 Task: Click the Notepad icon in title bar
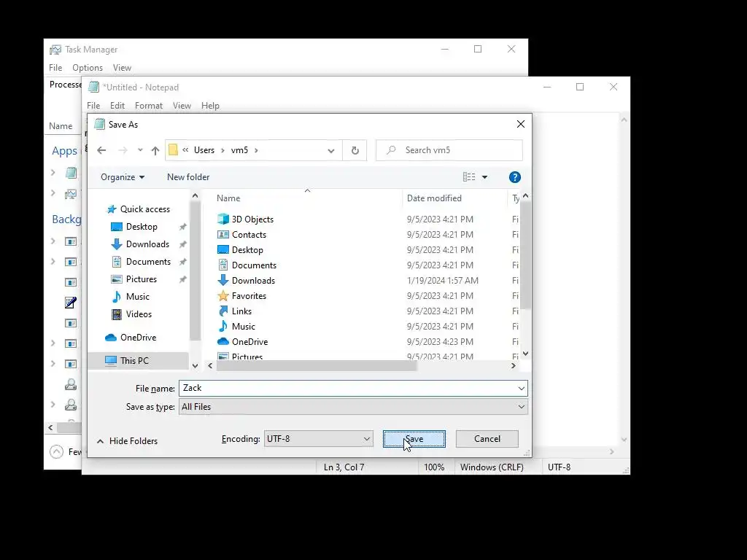(94, 87)
